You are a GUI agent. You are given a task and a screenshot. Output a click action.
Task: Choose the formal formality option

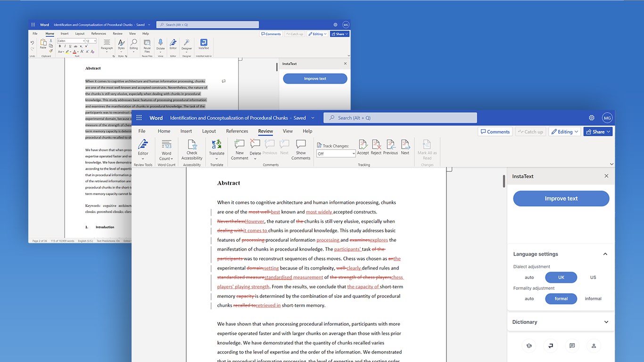[x=561, y=298]
